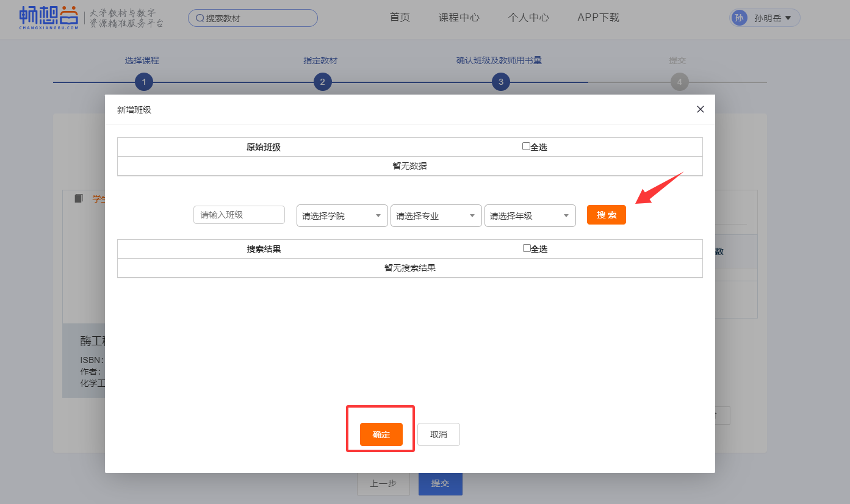Screen dimensions: 850x504
Task: Click step 3 circle 确认班级及教师用书量
Action: (500, 82)
